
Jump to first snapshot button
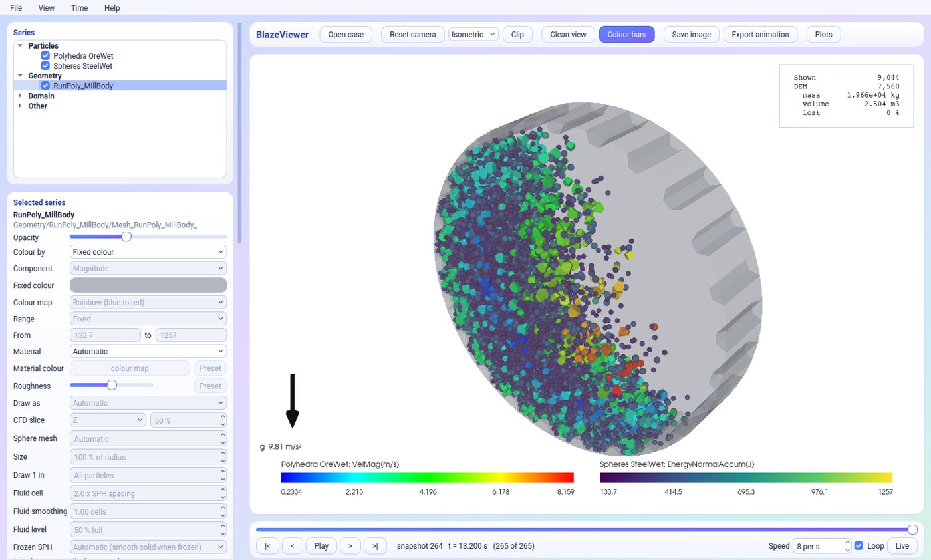(267, 546)
